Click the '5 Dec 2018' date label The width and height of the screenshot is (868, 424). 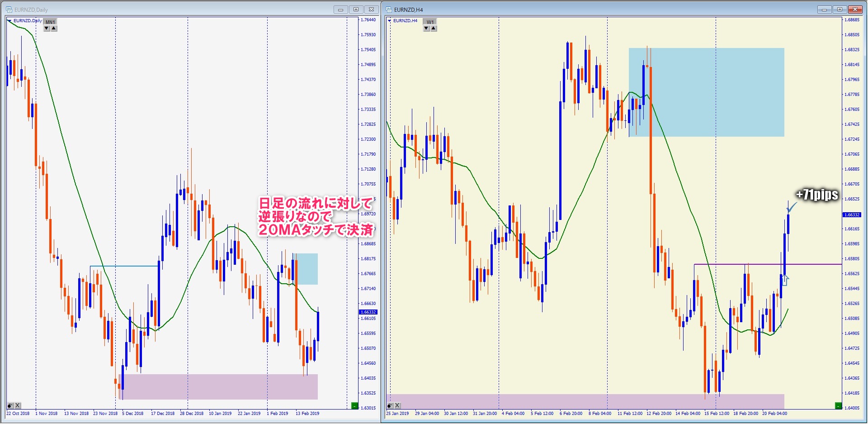coord(132,413)
